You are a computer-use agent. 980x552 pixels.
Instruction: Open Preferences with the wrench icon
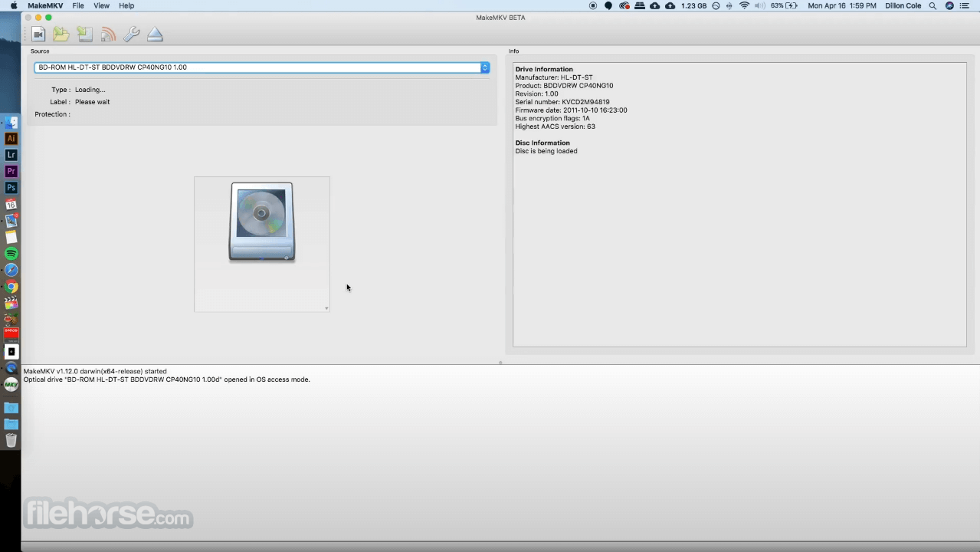[x=131, y=34]
